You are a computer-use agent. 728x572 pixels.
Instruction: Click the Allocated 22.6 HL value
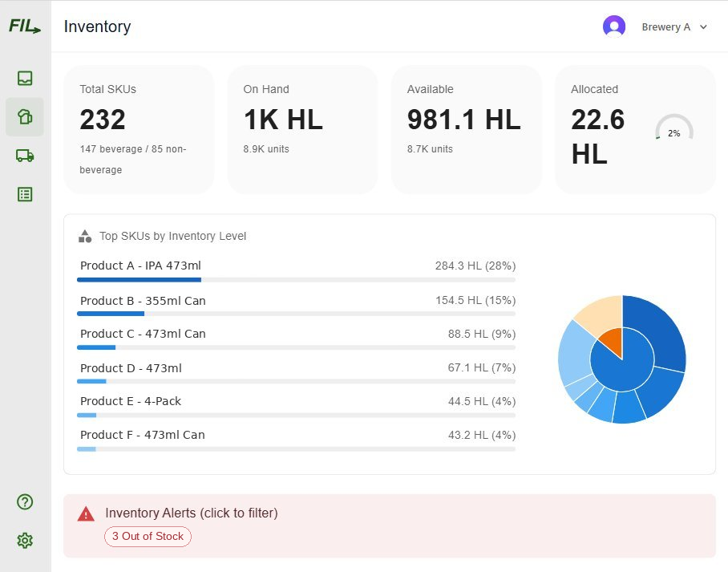point(598,136)
